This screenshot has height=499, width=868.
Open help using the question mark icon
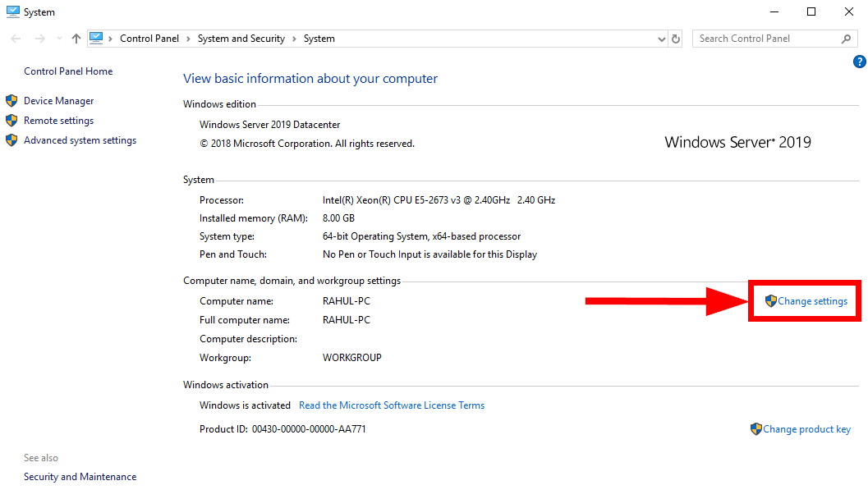(859, 62)
